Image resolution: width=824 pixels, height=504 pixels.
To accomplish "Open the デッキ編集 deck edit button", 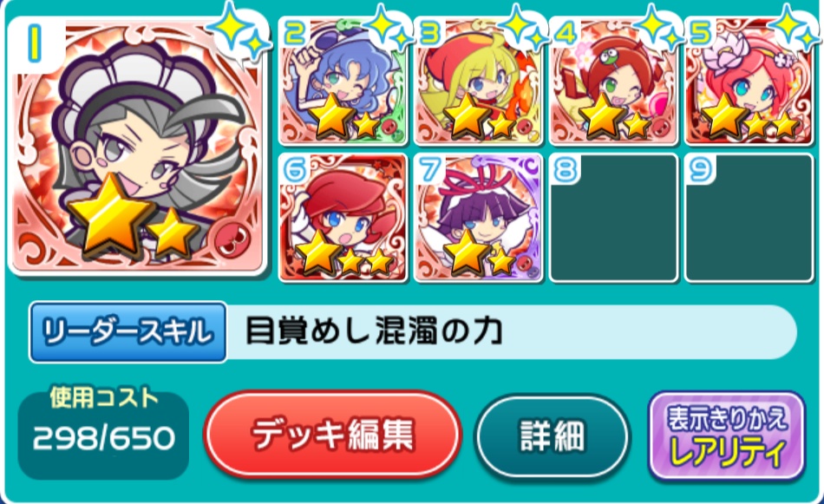I will [x=333, y=434].
